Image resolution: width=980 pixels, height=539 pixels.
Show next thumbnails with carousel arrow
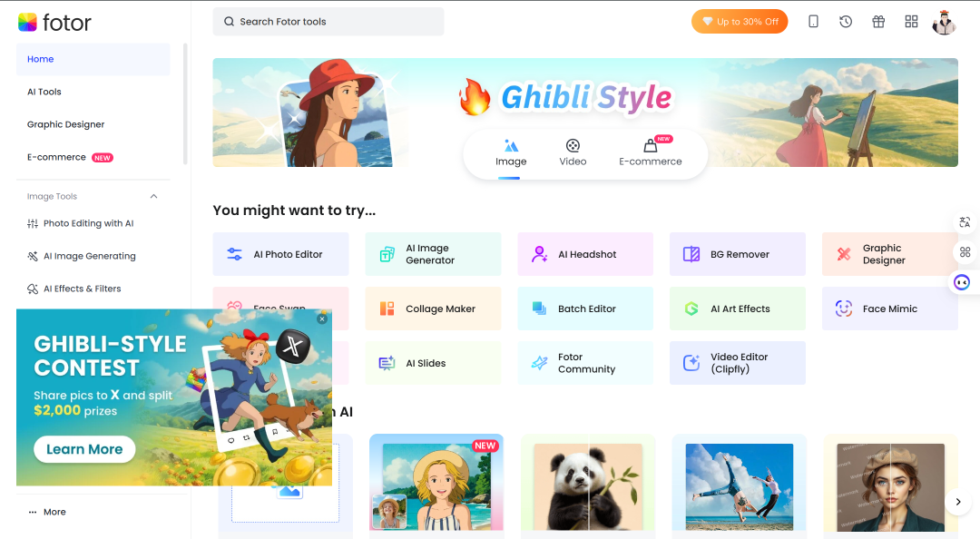[957, 502]
